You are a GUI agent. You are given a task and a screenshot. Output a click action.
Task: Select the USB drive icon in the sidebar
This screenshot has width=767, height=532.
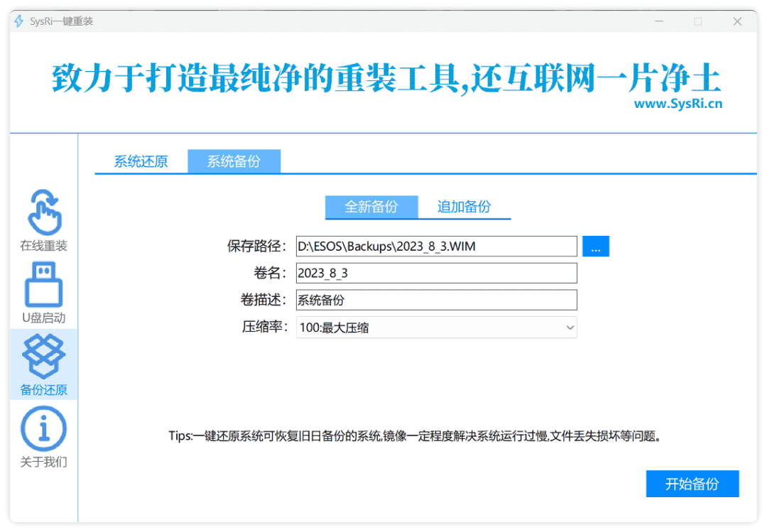[43, 283]
